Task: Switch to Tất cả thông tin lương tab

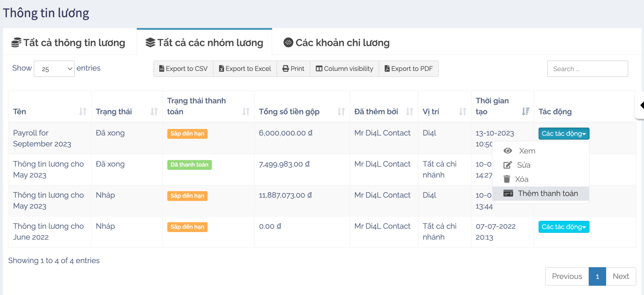Action: click(68, 43)
